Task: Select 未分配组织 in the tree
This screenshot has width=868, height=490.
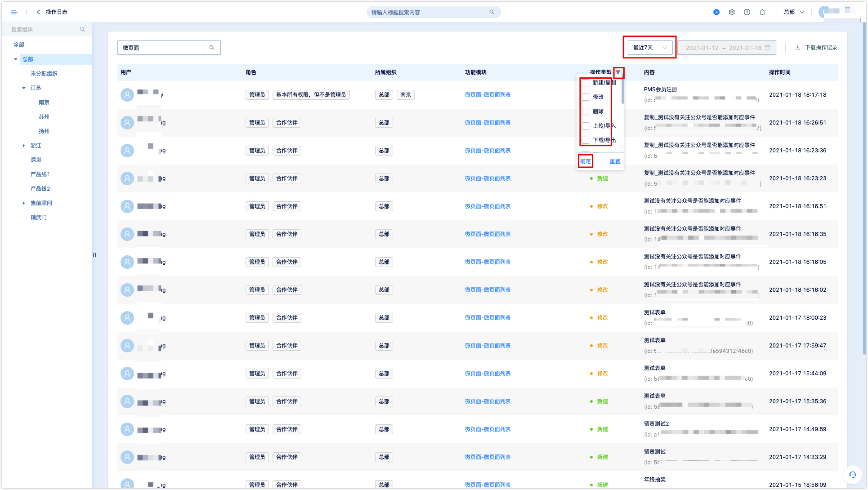Action: (x=44, y=73)
